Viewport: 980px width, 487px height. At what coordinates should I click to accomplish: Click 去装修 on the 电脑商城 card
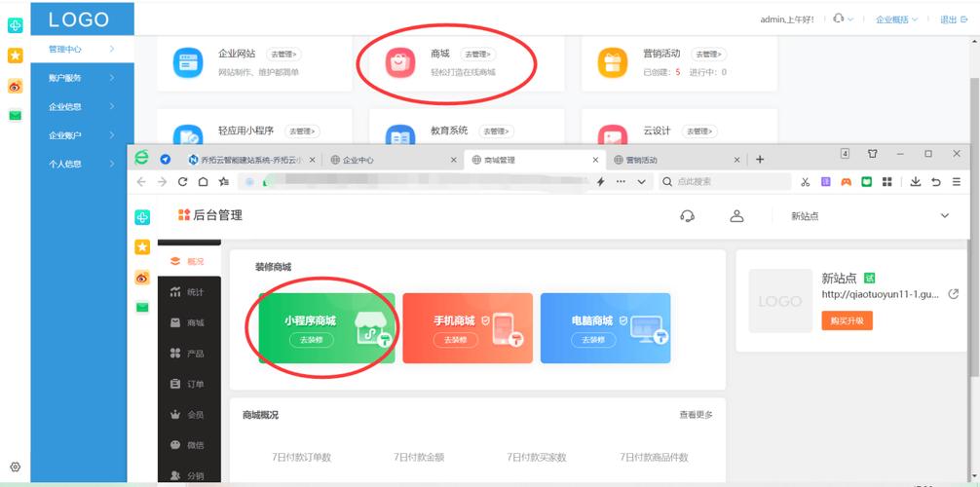tap(593, 340)
